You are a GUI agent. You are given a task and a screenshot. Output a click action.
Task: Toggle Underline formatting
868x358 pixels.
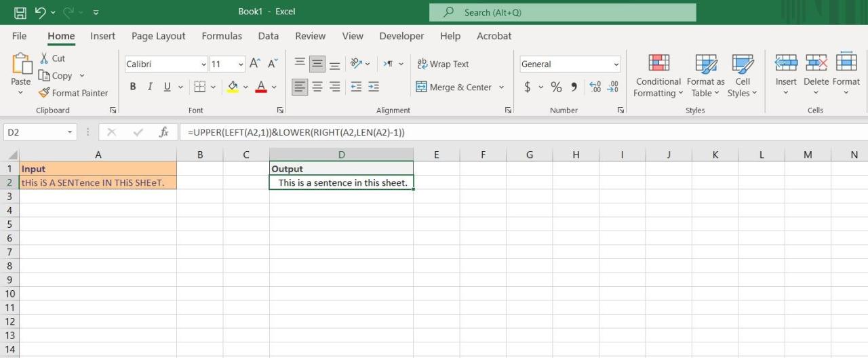coord(167,87)
